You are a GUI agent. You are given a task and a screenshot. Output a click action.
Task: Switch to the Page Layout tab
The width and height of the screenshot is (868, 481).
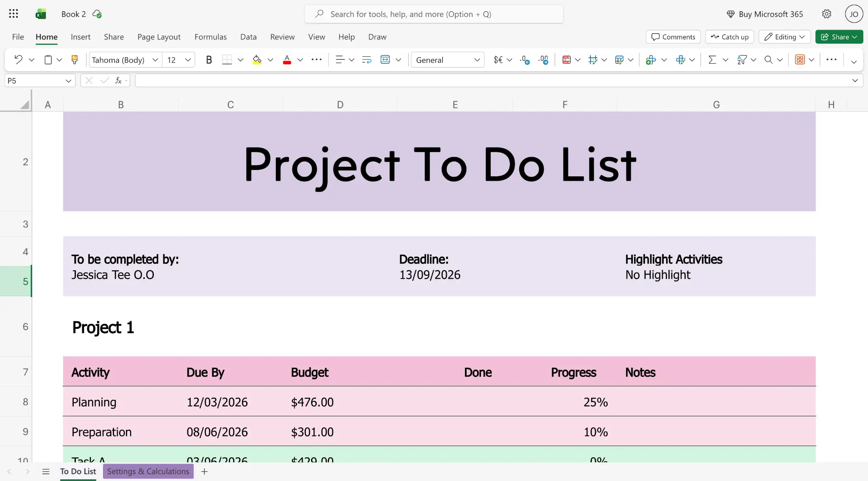tap(159, 37)
